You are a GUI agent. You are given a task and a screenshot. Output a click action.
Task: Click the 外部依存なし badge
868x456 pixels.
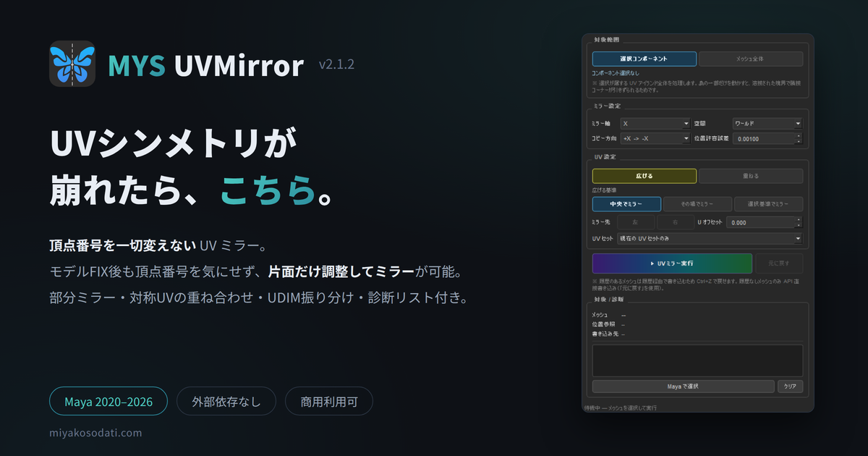226,401
